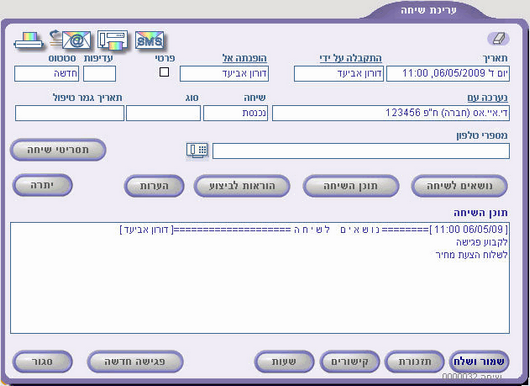The height and width of the screenshot is (386, 530).
Task: Send an SMS via the SMS icon
Action: [x=149, y=41]
